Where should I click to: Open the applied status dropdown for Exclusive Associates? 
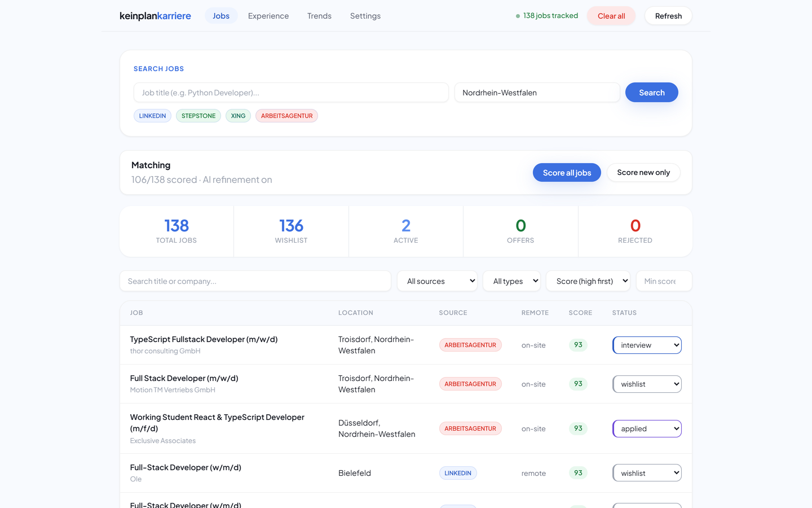(x=647, y=428)
